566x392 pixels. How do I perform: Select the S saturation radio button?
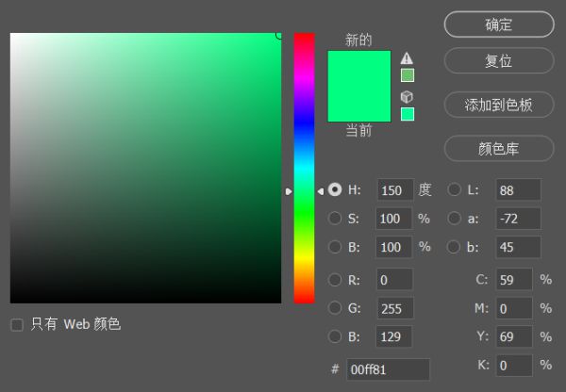click(335, 219)
